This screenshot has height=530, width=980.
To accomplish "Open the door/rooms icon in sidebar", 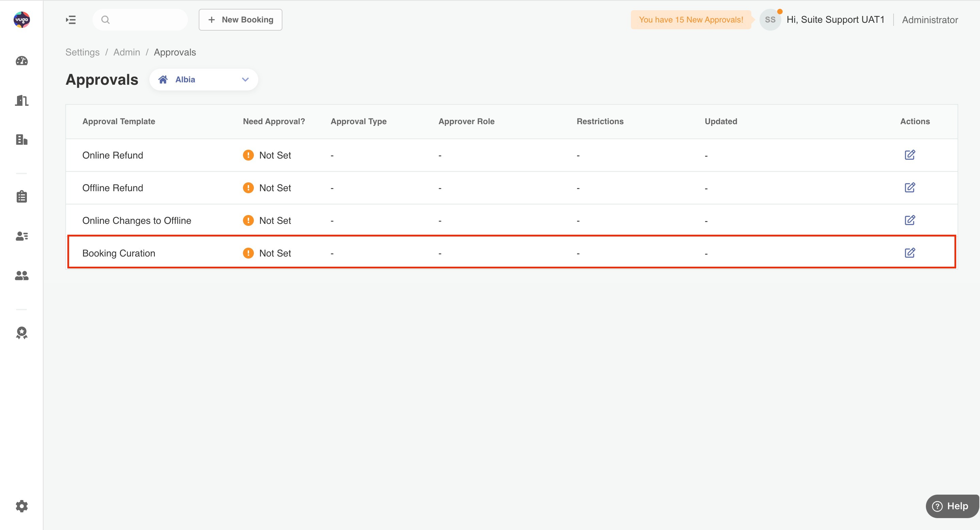I will tap(22, 100).
